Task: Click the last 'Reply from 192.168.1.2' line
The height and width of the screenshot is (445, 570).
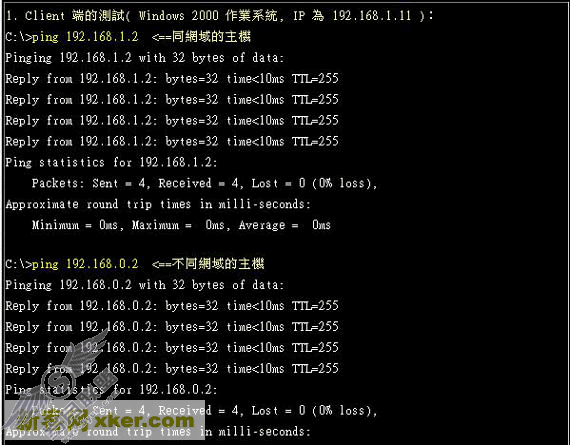Action: [172, 141]
